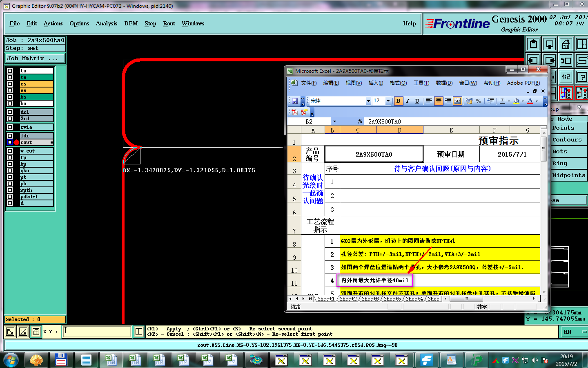Open the 格式(O) menu in Excel

coord(398,83)
